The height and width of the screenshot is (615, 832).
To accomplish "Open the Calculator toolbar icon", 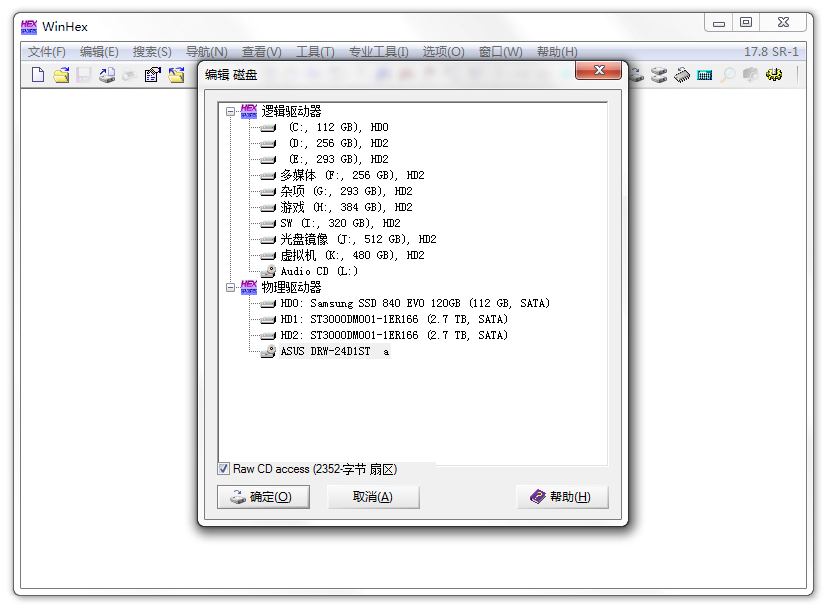I will (705, 75).
